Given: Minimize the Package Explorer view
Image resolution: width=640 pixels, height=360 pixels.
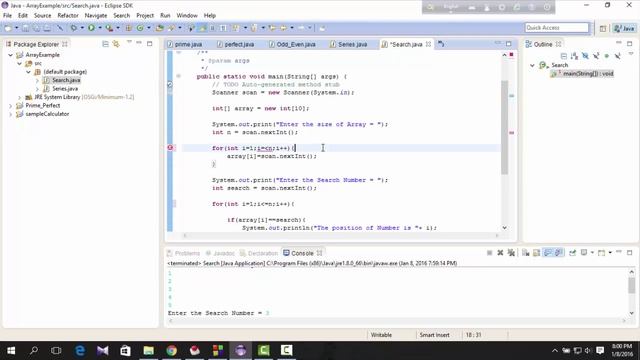Looking at the screenshot, I should tap(139, 43).
